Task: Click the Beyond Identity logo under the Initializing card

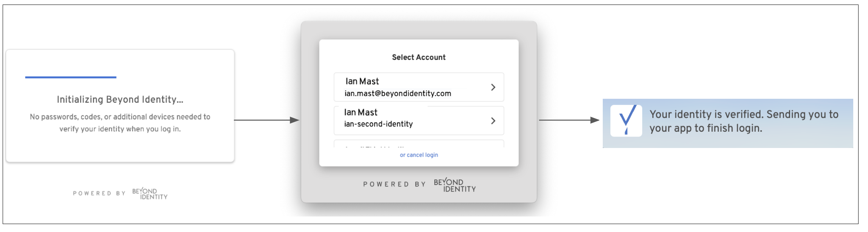Action: tap(150, 193)
